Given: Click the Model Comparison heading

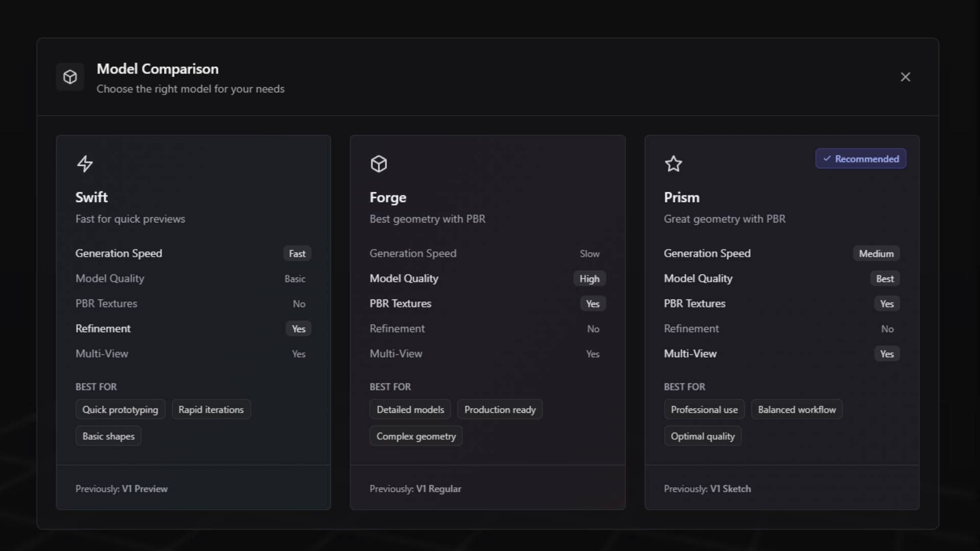Looking at the screenshot, I should pyautogui.click(x=158, y=69).
